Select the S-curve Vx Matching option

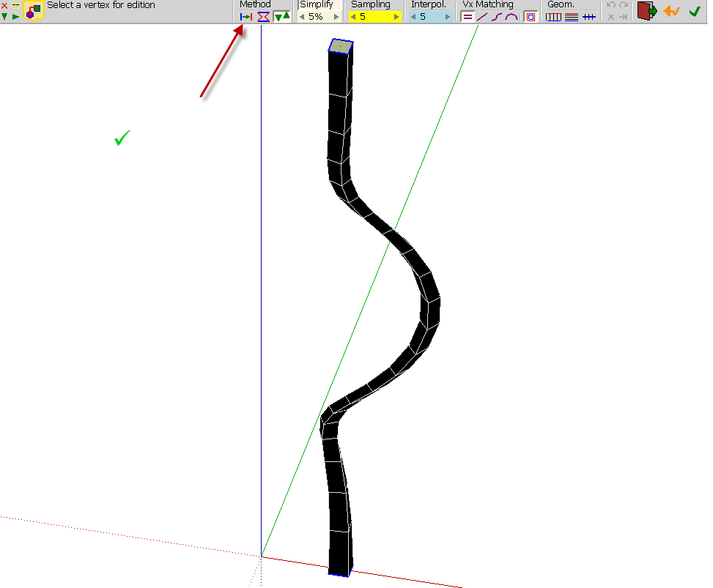point(497,17)
